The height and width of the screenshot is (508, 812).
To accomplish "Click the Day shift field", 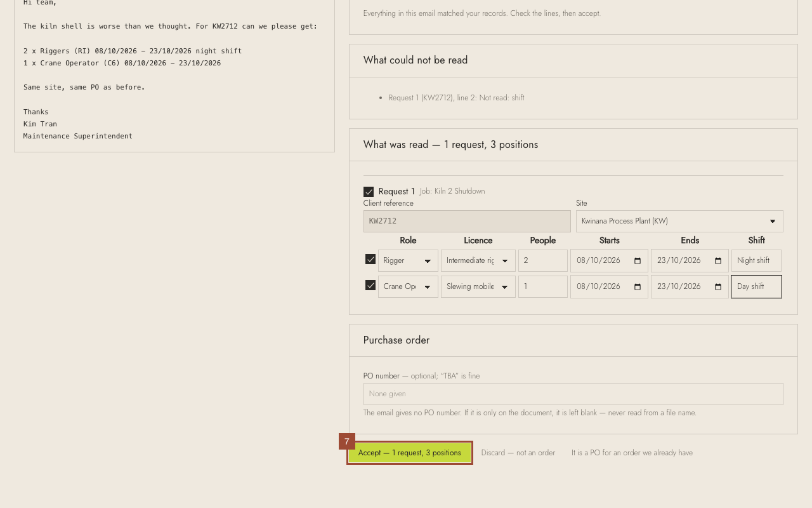I will [x=756, y=286].
